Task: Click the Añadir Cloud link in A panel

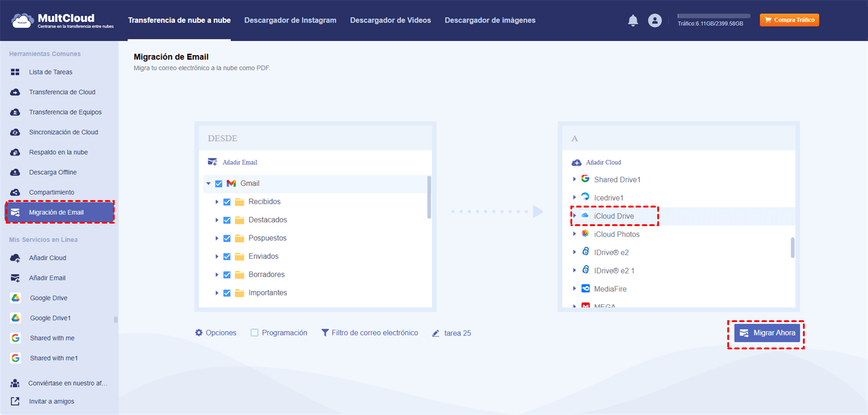Action: pos(603,162)
